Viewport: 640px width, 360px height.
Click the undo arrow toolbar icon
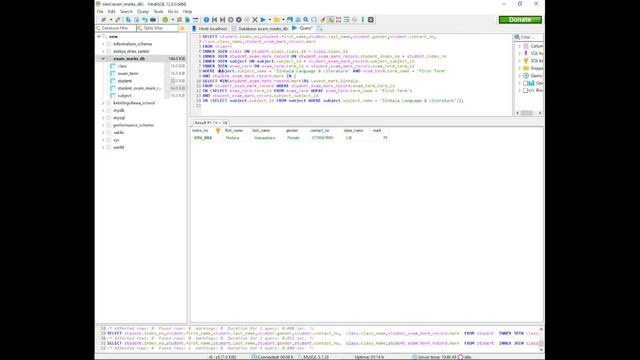145,20
